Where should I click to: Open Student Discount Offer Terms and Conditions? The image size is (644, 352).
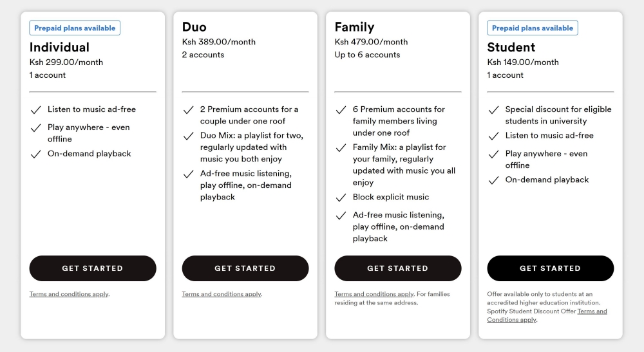click(591, 311)
